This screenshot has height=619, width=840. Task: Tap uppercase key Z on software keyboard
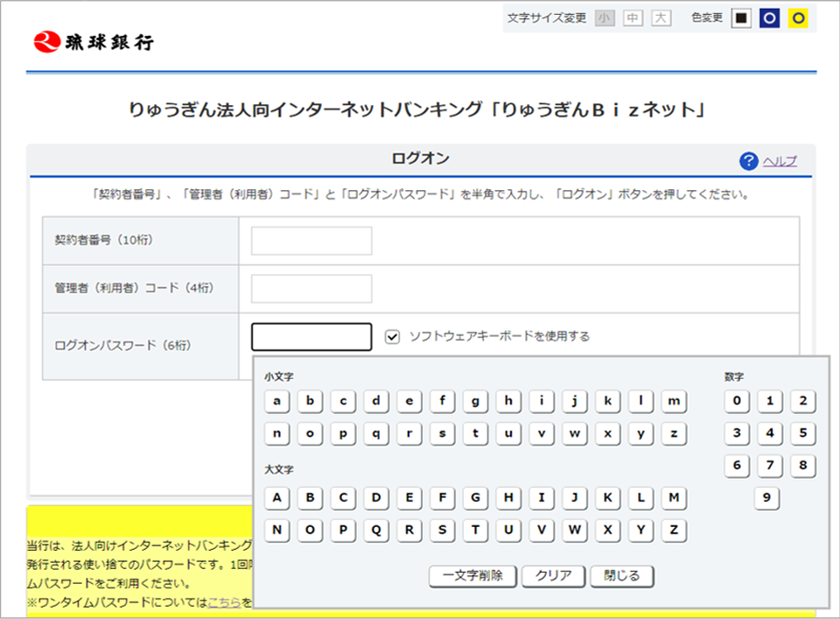[x=674, y=531]
